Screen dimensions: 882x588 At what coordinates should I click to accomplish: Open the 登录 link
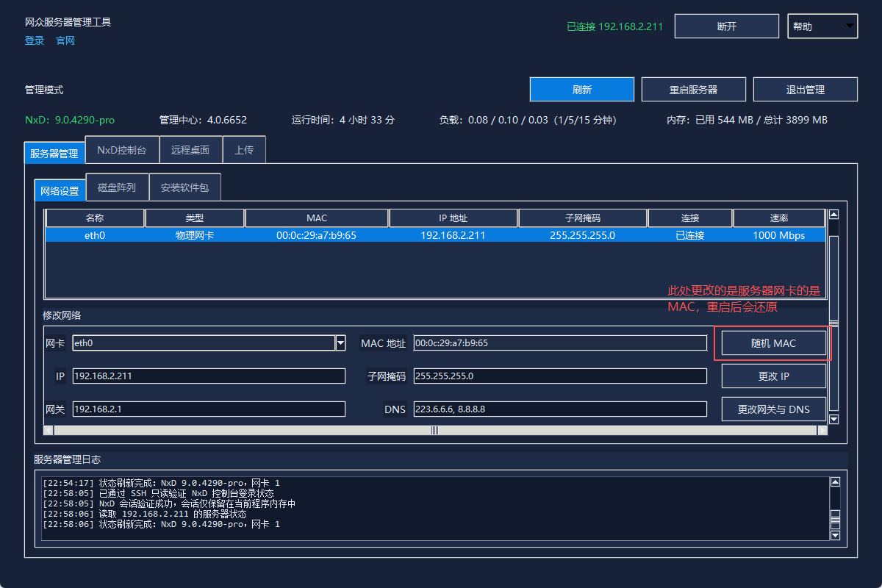[x=35, y=41]
